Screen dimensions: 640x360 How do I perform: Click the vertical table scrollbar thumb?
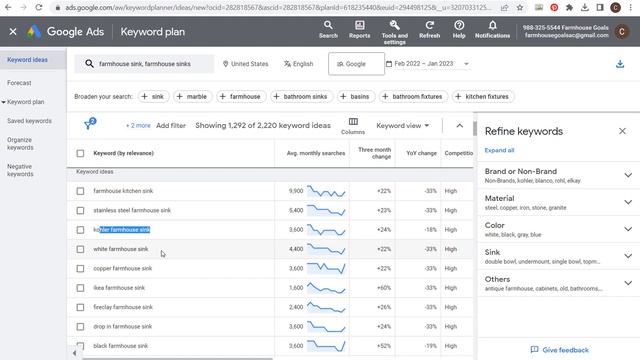[x=475, y=128]
